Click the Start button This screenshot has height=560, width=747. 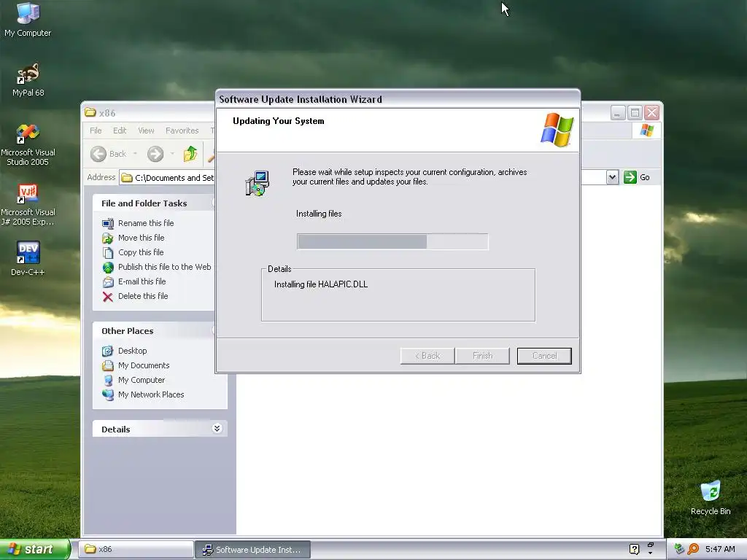(x=35, y=549)
